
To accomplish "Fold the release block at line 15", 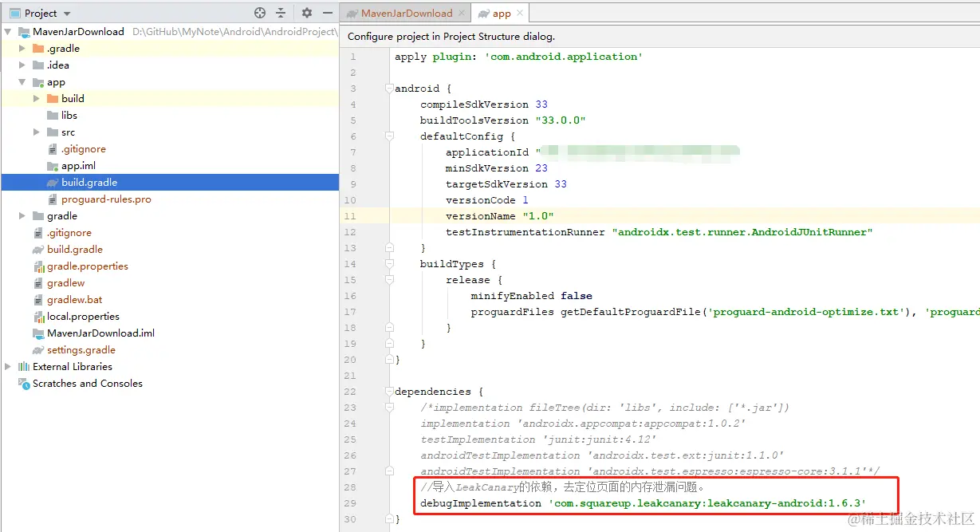I will click(x=389, y=280).
